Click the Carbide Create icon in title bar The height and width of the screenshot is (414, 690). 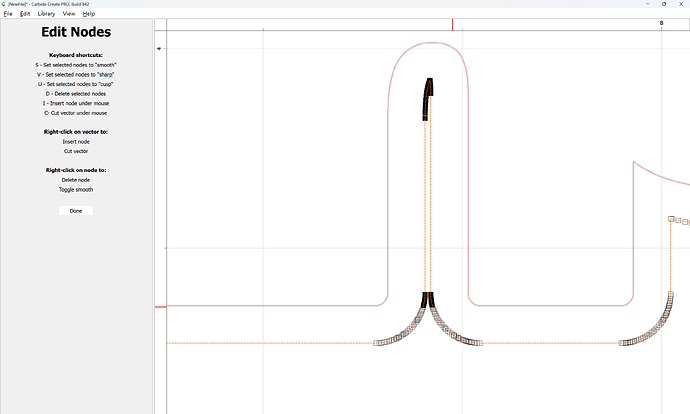tap(3, 4)
